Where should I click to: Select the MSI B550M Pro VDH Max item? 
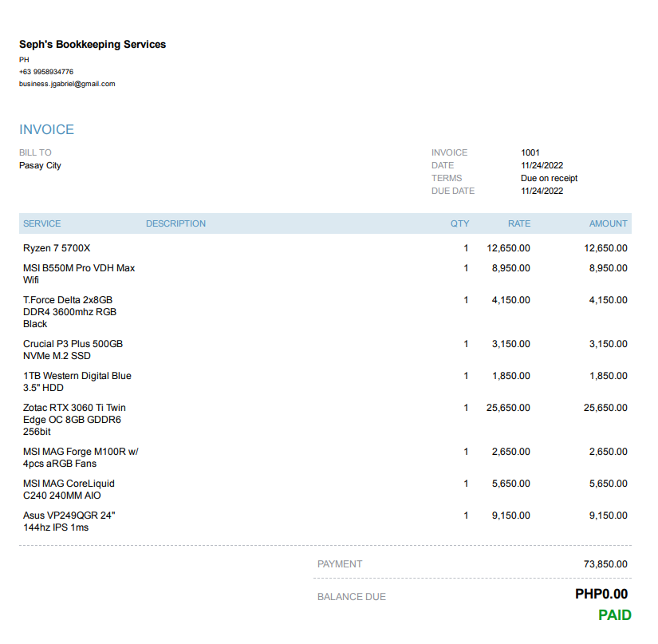point(79,274)
